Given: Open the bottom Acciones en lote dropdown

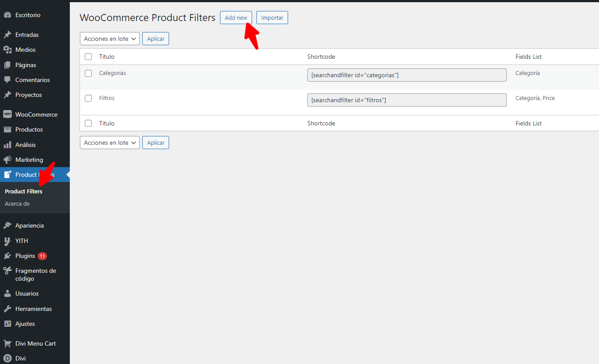Looking at the screenshot, I should coord(110,143).
